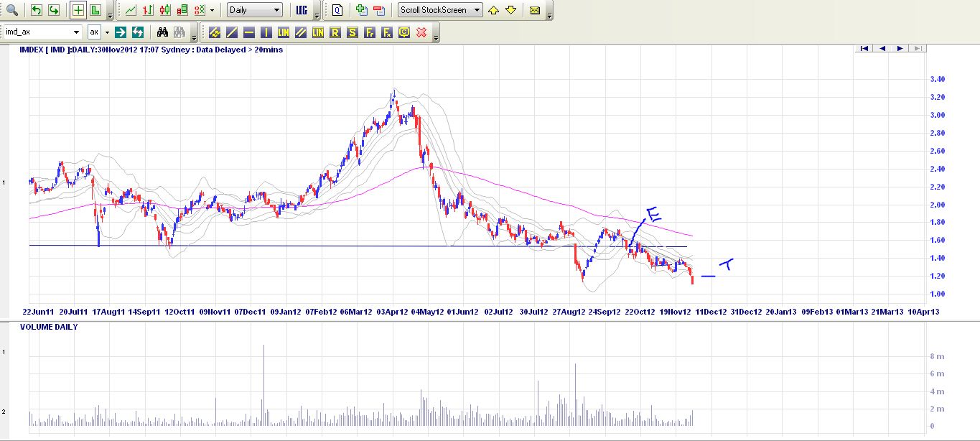
Task: Click the 22Jun11 date axis label
Action: [38, 312]
